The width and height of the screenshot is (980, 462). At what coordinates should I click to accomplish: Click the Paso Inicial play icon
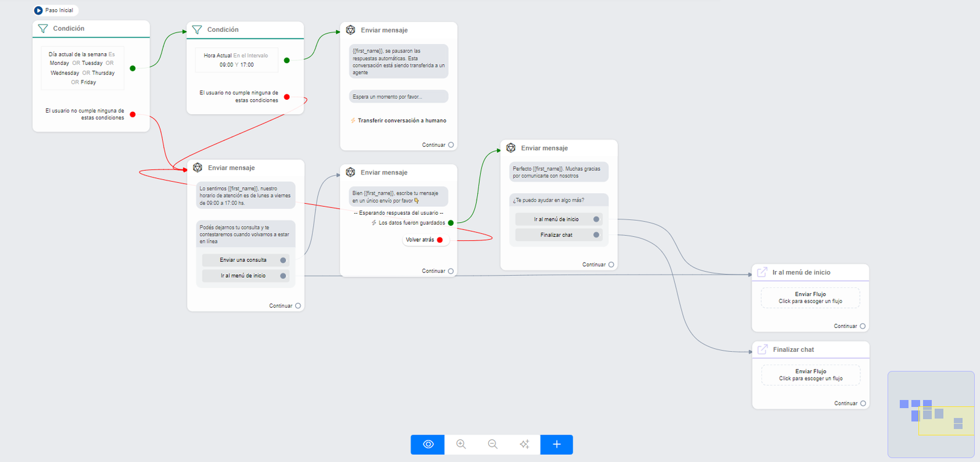(x=39, y=10)
